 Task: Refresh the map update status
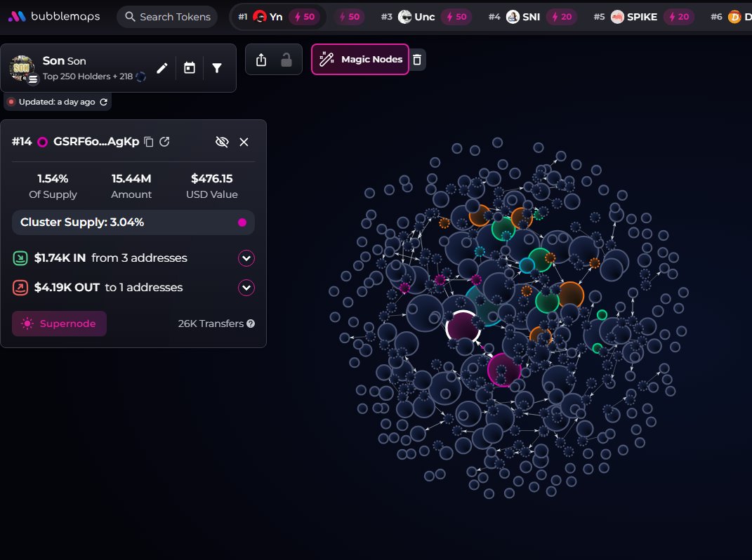coord(104,102)
